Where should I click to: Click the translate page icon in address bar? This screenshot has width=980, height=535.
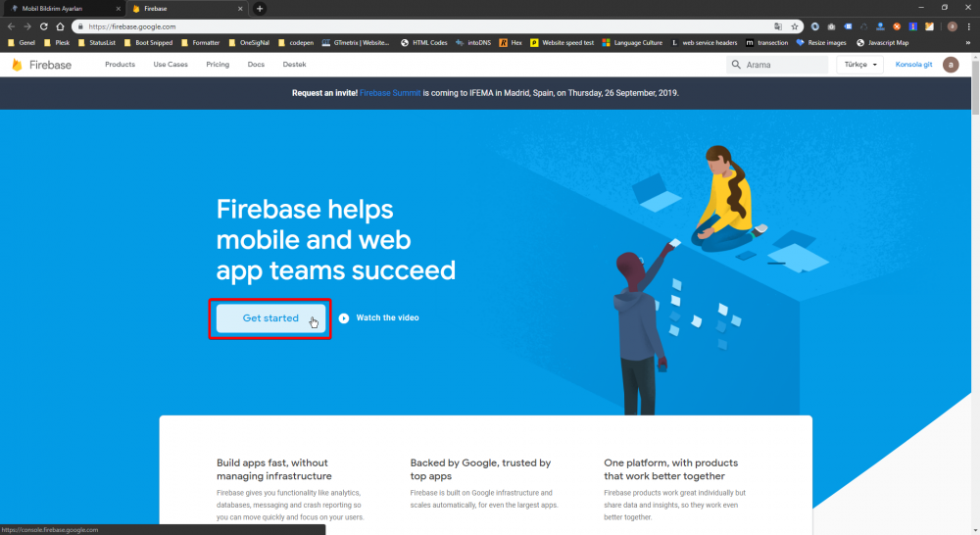778,26
